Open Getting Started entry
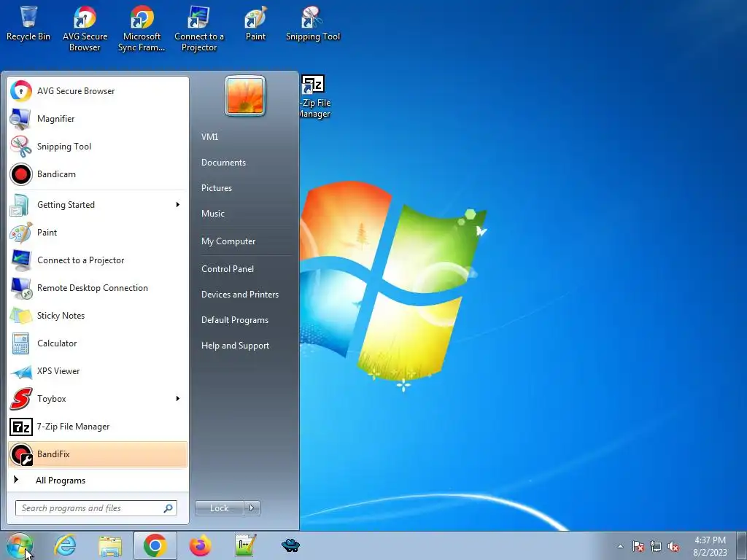The height and width of the screenshot is (560, 747). [98, 205]
